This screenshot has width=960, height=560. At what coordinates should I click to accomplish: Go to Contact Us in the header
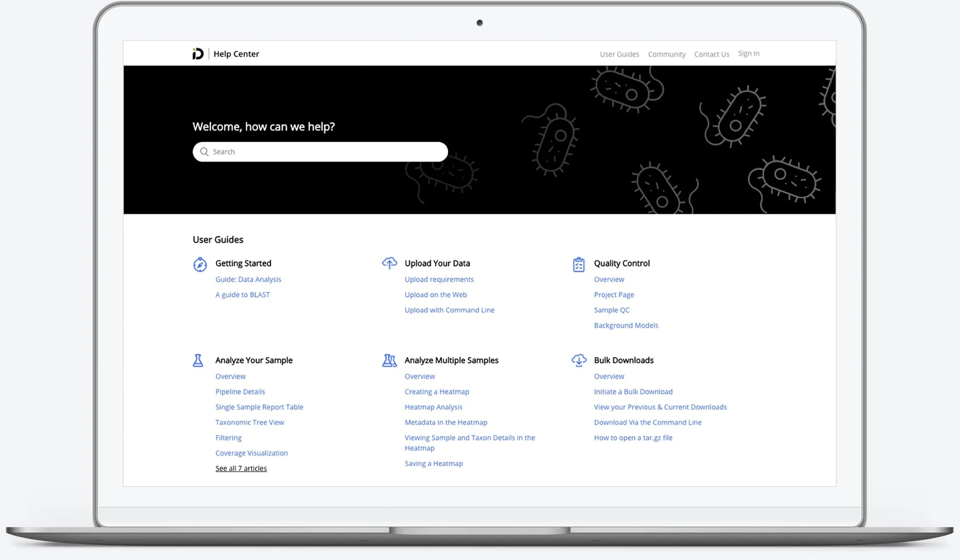click(711, 54)
